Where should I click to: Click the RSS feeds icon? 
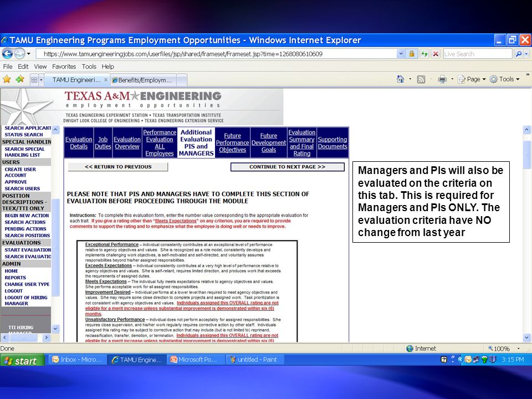coord(421,79)
